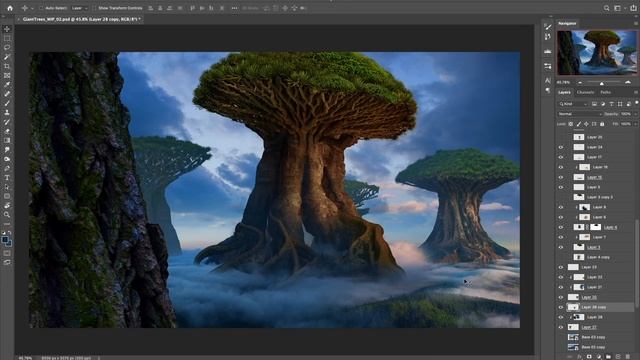The image size is (640, 360).
Task: Click the foreground color swatch
Action: (x=5, y=240)
